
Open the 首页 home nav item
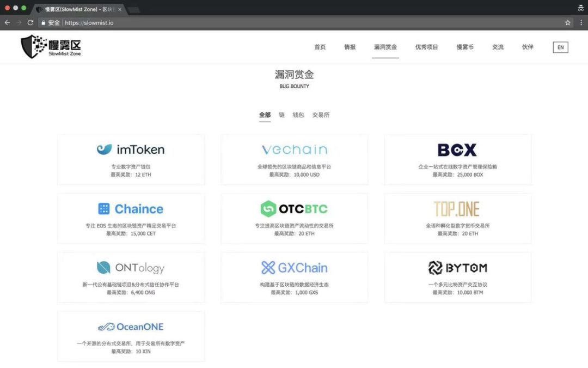tap(320, 47)
